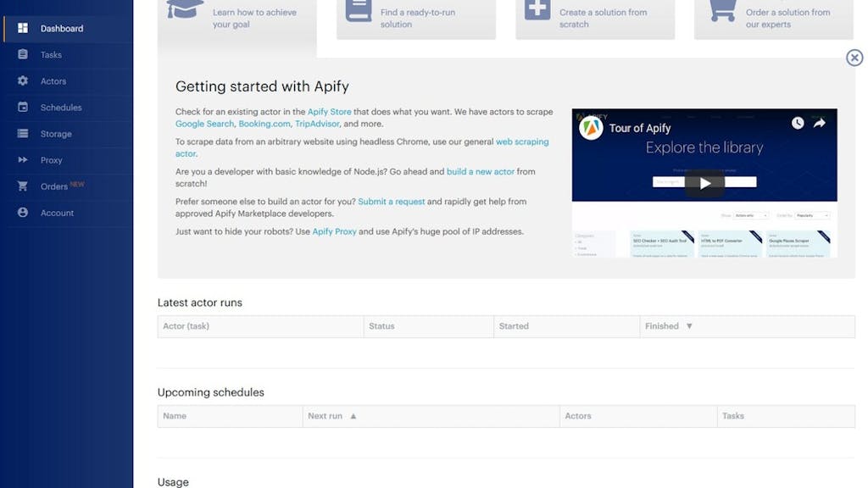Click the Upcoming schedules heading
This screenshot has height=488, width=868.
[211, 392]
